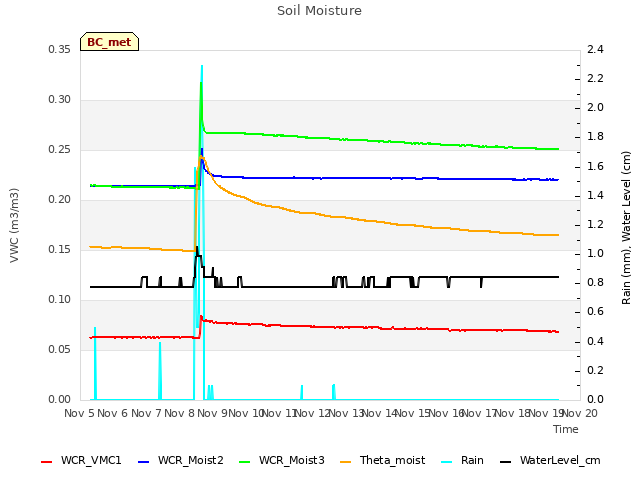Image resolution: width=640 pixels, height=480 pixels.
Task: Click the 0.00 left axis value
Action: pyautogui.click(x=60, y=399)
